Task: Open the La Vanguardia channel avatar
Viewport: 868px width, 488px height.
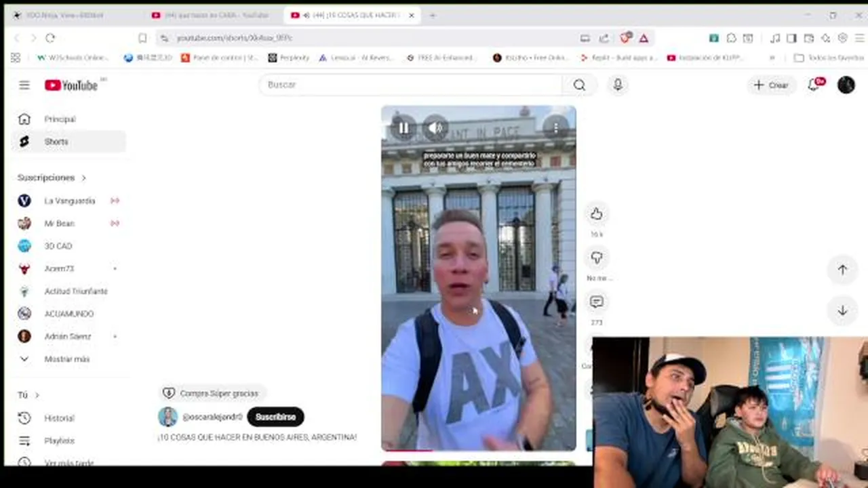Action: click(24, 201)
